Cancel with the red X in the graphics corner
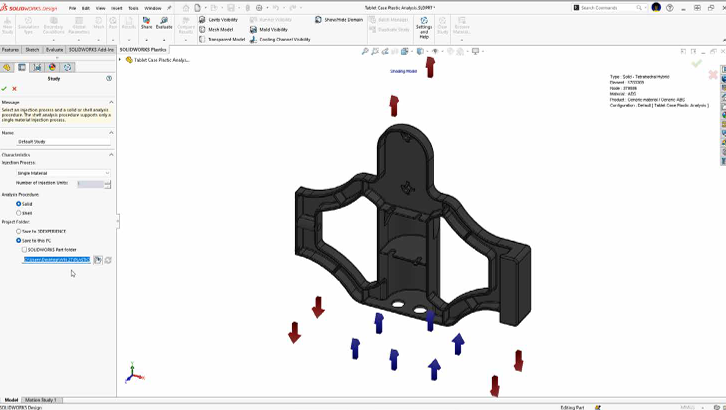 coord(713,75)
